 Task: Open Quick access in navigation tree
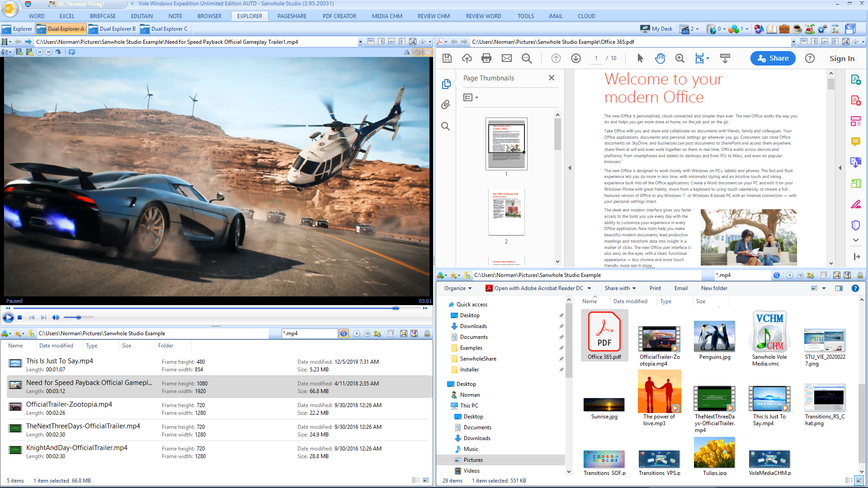pos(472,305)
